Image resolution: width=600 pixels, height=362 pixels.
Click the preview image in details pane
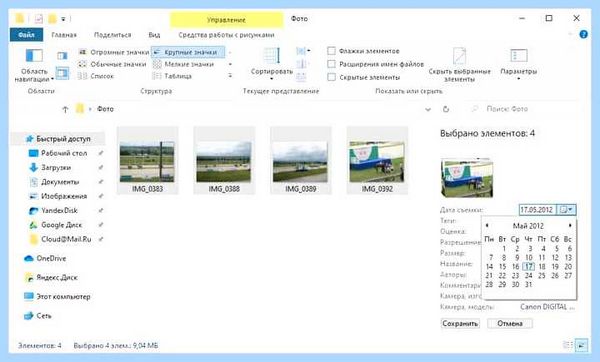(467, 178)
